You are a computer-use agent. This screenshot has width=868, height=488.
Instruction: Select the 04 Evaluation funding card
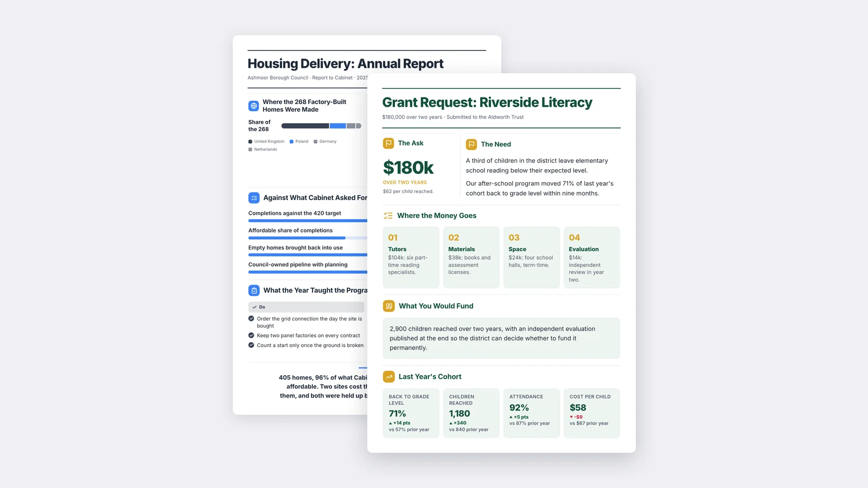coord(592,258)
